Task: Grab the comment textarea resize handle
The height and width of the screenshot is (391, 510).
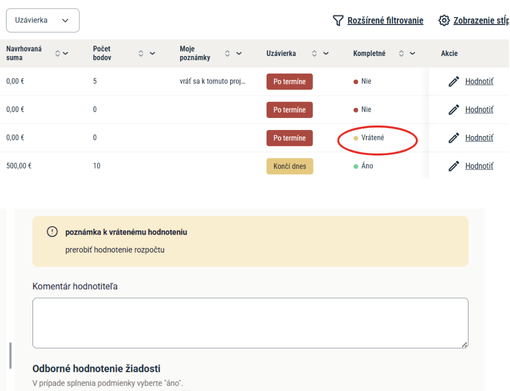Action: (x=464, y=345)
